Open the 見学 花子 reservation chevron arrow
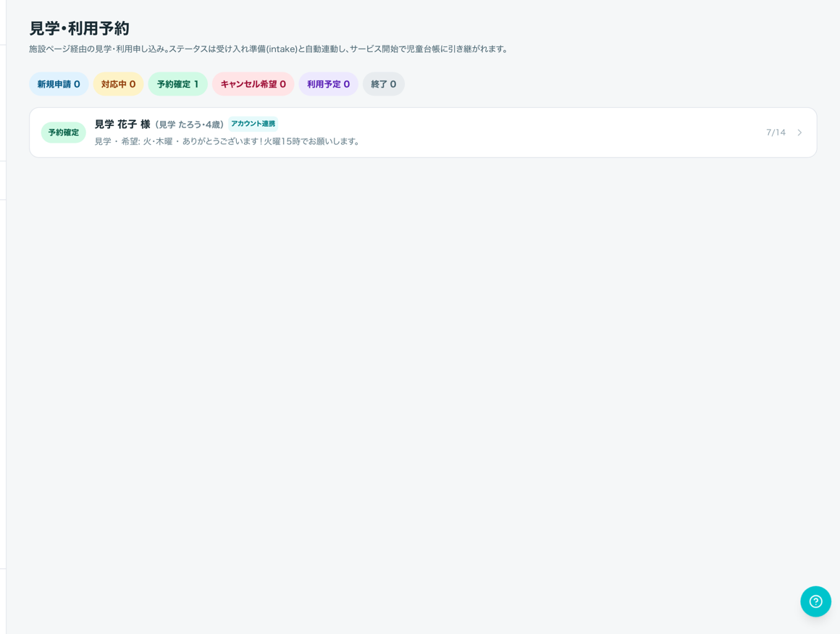 [x=799, y=133]
